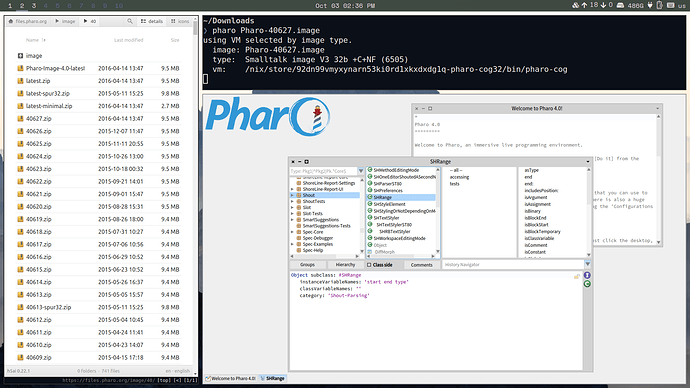Sort the file list by Last modified
This screenshot has width=690, height=388.
[128, 40]
